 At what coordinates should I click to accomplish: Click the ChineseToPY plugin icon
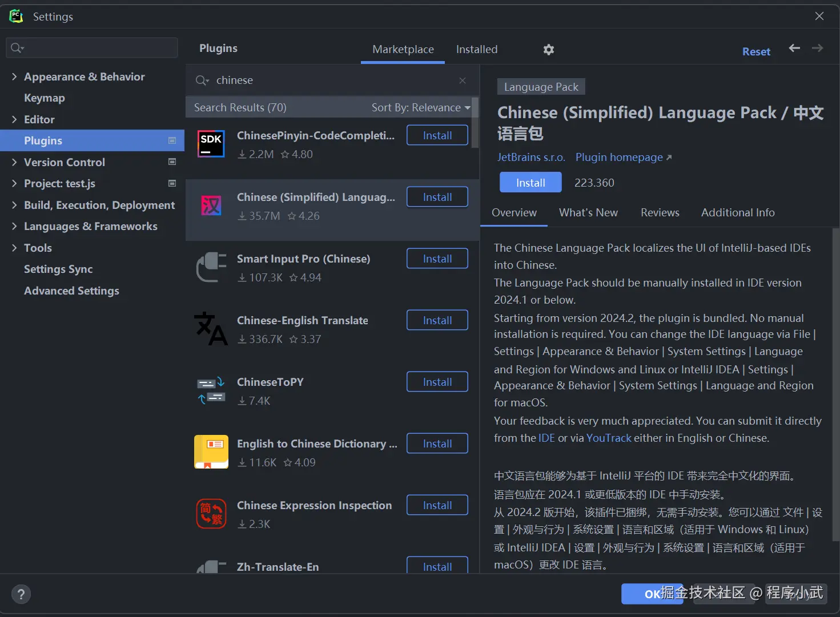pyautogui.click(x=211, y=390)
